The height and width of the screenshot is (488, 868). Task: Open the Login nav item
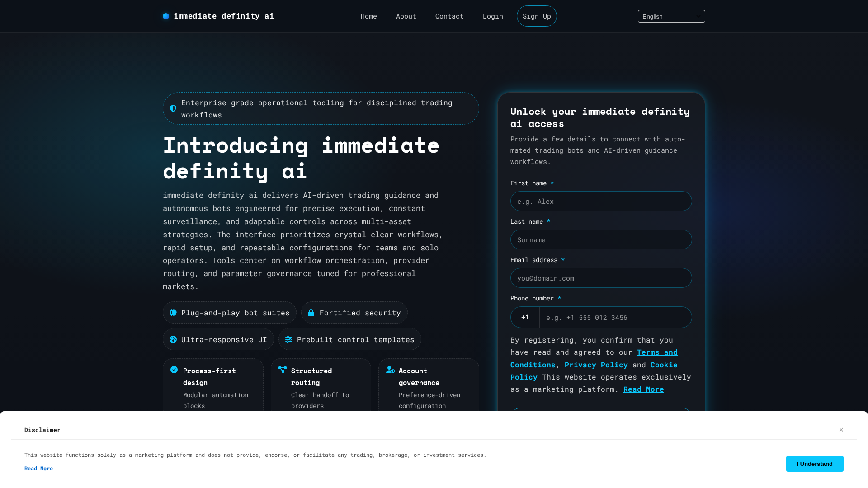click(x=493, y=16)
